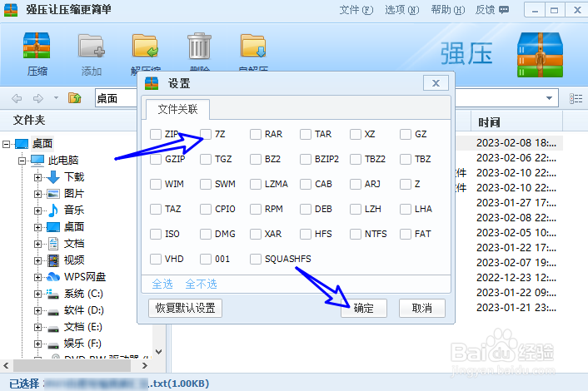Switch list view mode icon

(x=576, y=98)
